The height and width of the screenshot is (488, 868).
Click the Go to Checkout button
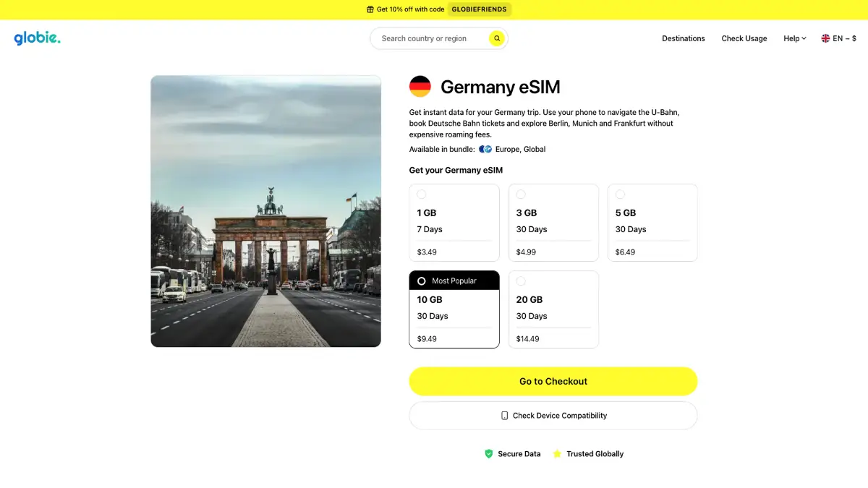coord(553,381)
